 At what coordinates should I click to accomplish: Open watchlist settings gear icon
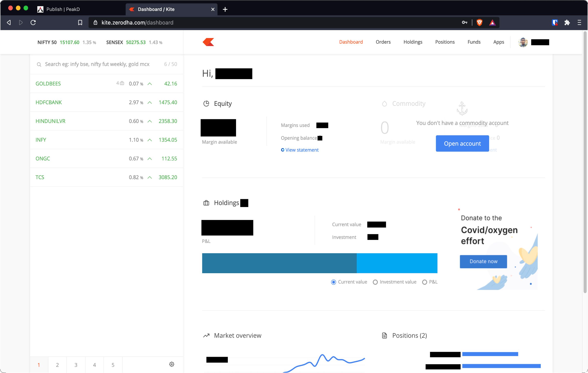pyautogui.click(x=172, y=364)
